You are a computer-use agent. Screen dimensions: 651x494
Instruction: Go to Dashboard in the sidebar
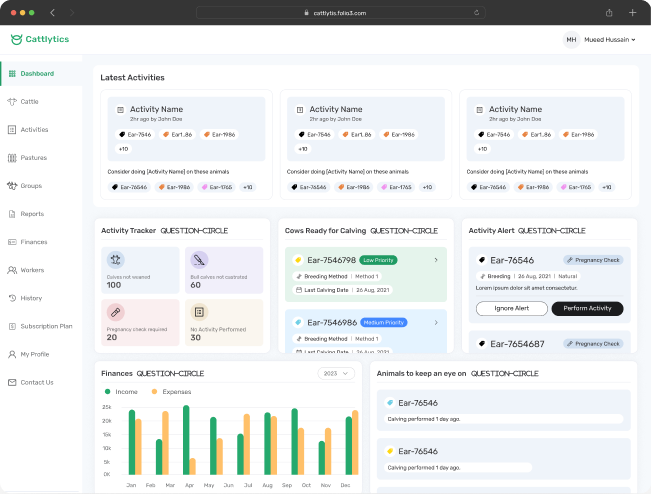37,73
